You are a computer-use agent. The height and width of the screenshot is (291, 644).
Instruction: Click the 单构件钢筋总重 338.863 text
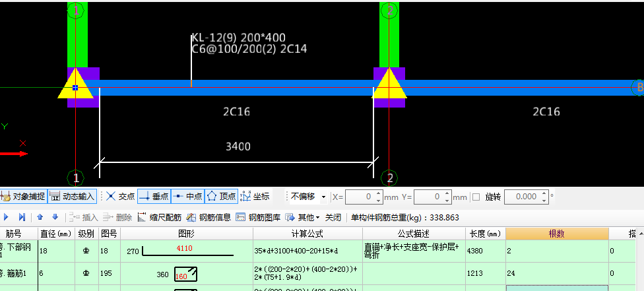tap(405, 218)
